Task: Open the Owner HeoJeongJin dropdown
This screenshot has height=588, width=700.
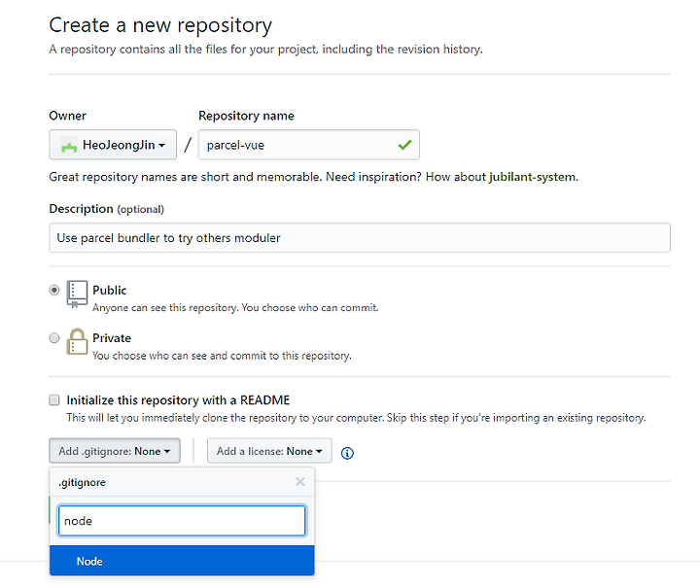Action: click(x=113, y=145)
